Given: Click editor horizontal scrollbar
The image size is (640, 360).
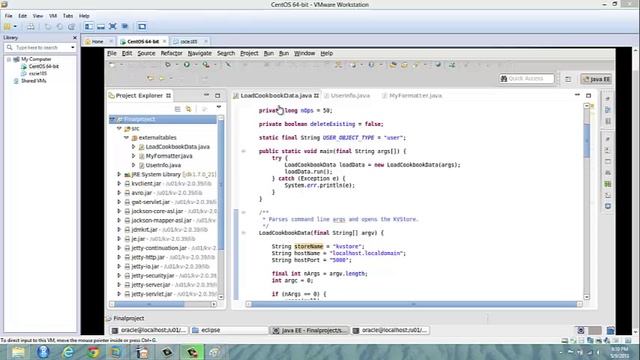Looking at the screenshot, I should coord(414,304).
